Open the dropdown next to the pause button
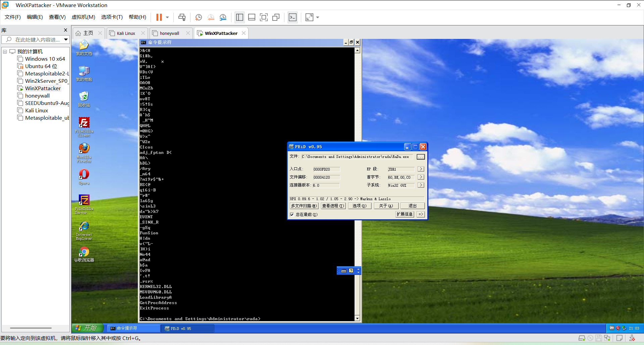This screenshot has width=644, height=345. 167,17
